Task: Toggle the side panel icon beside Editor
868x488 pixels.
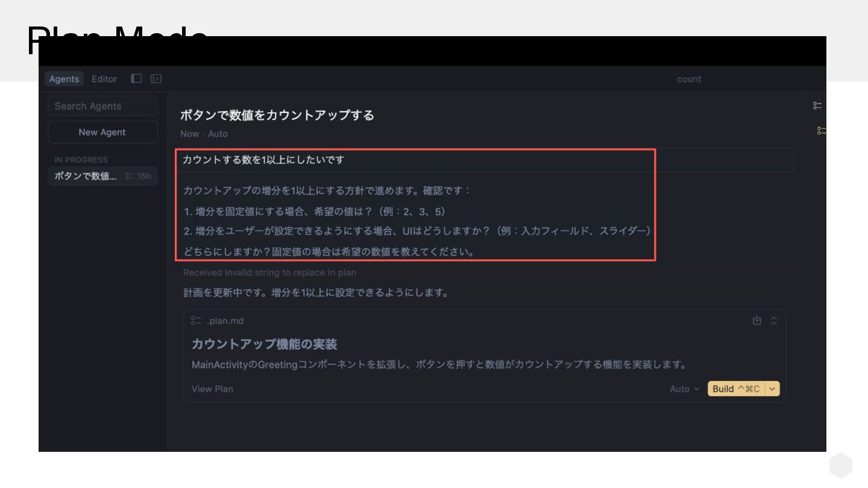Action: [156, 79]
